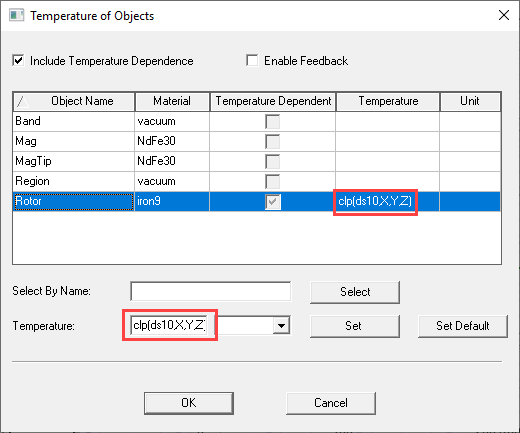Screen dimensions: 520x433
Task: Sort by the Temperature Dependent column header
Action: 273,101
